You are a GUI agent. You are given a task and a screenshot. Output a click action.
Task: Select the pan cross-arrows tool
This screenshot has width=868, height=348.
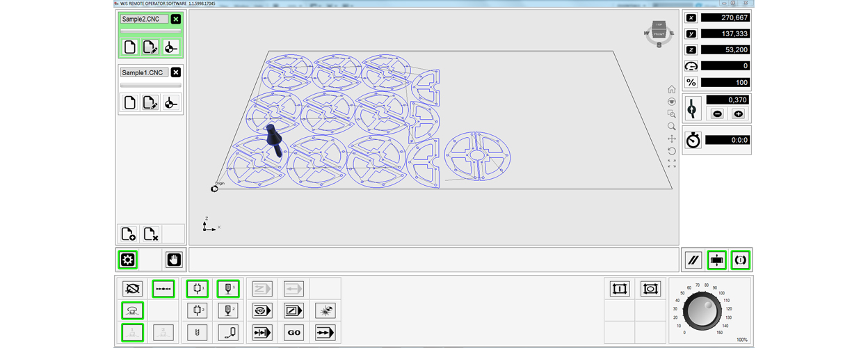(671, 139)
